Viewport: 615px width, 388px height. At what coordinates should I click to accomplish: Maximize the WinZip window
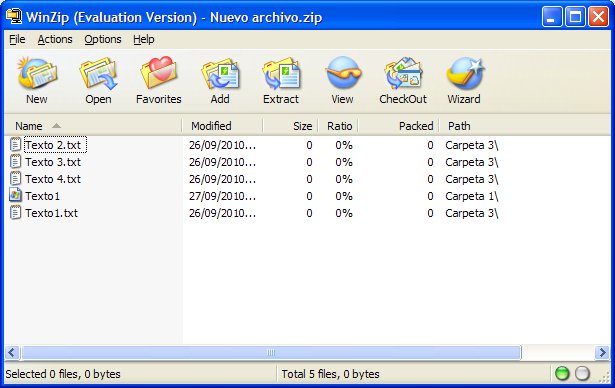[575, 17]
